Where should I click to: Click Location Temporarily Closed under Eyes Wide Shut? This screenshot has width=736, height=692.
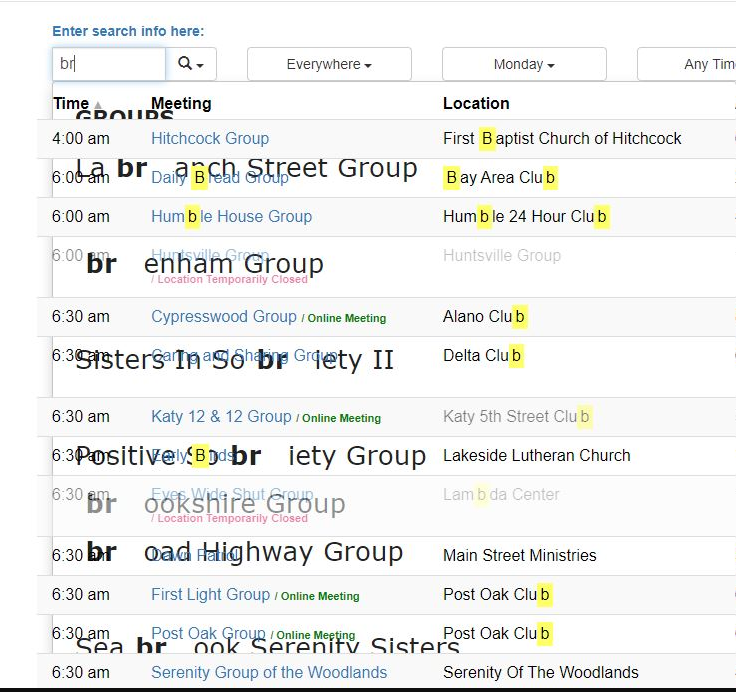pos(232,518)
